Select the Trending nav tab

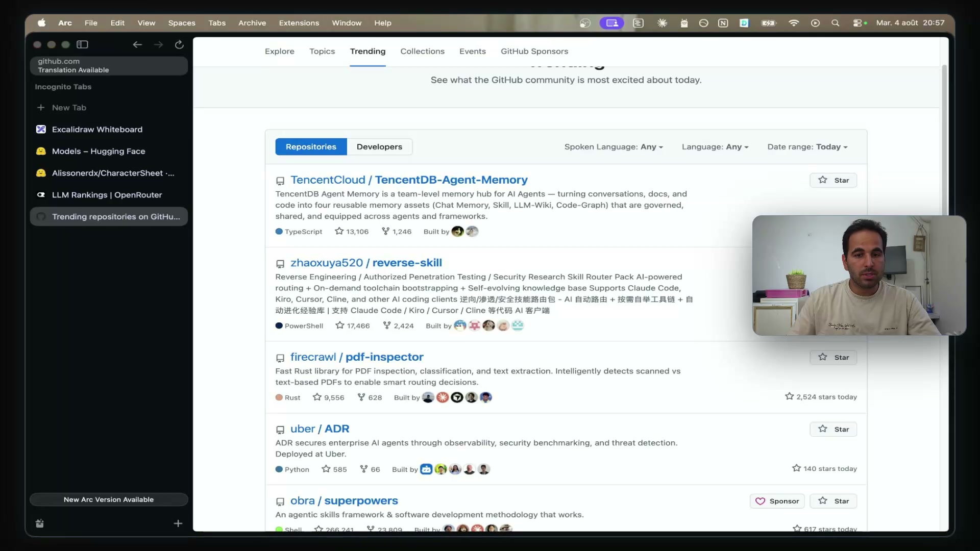pyautogui.click(x=367, y=51)
